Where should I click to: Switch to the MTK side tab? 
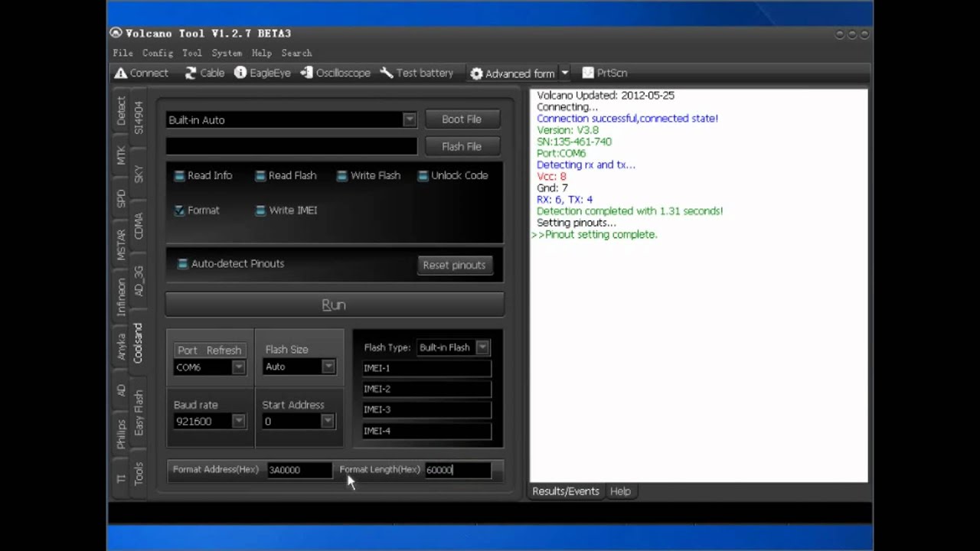pos(120,155)
